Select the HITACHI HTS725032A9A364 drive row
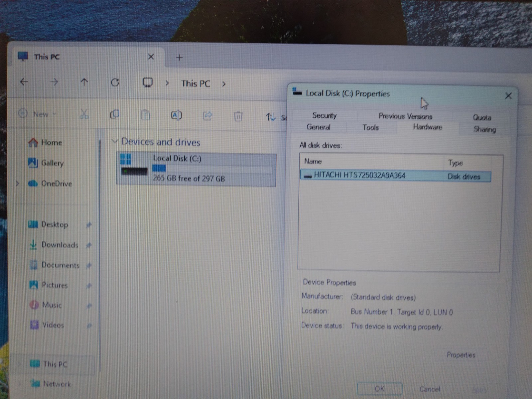 395,176
